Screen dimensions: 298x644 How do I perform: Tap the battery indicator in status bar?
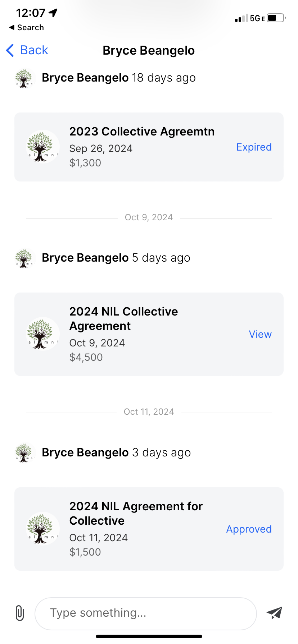coord(276,18)
